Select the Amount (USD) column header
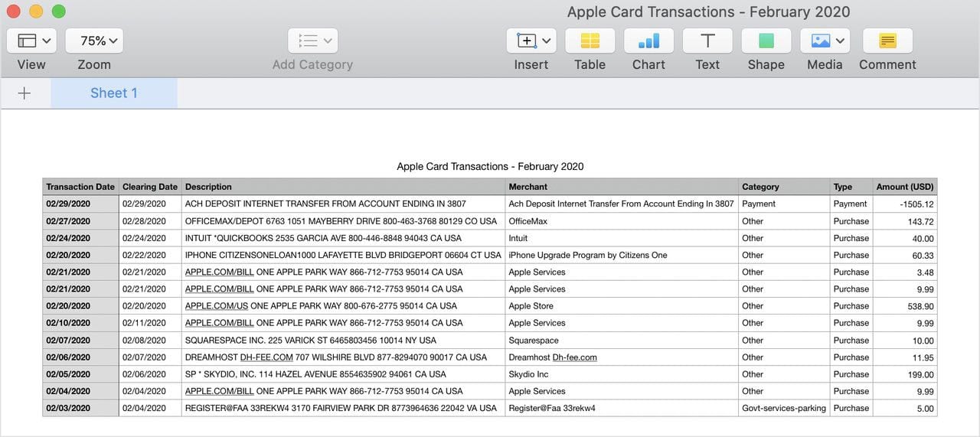 coord(905,187)
